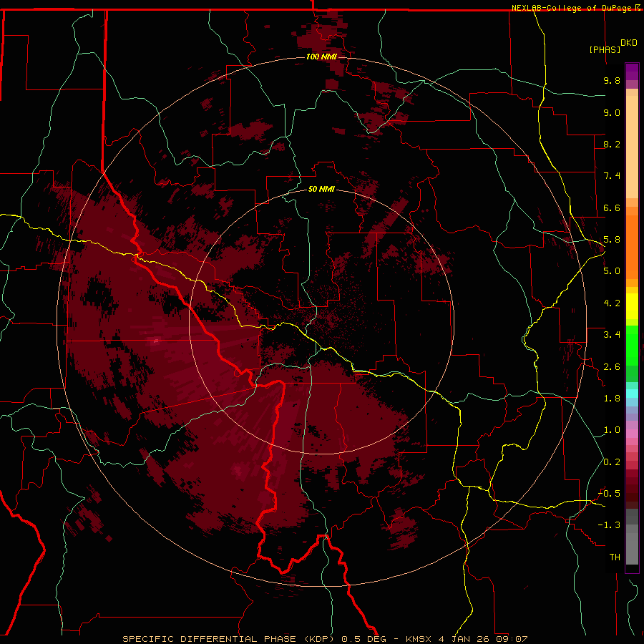Click the 1.0 value on the color scale

tap(612, 430)
